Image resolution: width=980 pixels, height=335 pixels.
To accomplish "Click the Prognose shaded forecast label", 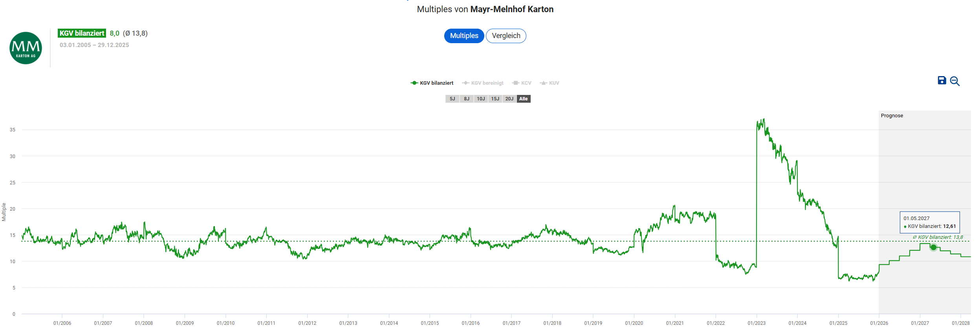I will 892,116.
